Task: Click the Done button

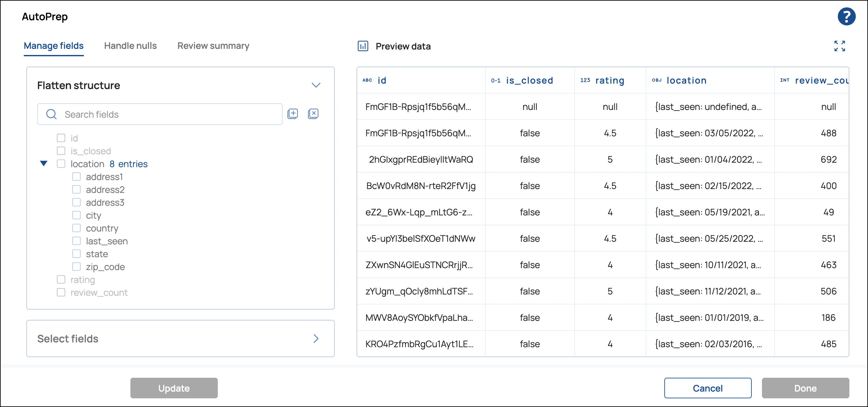Action: (x=805, y=388)
